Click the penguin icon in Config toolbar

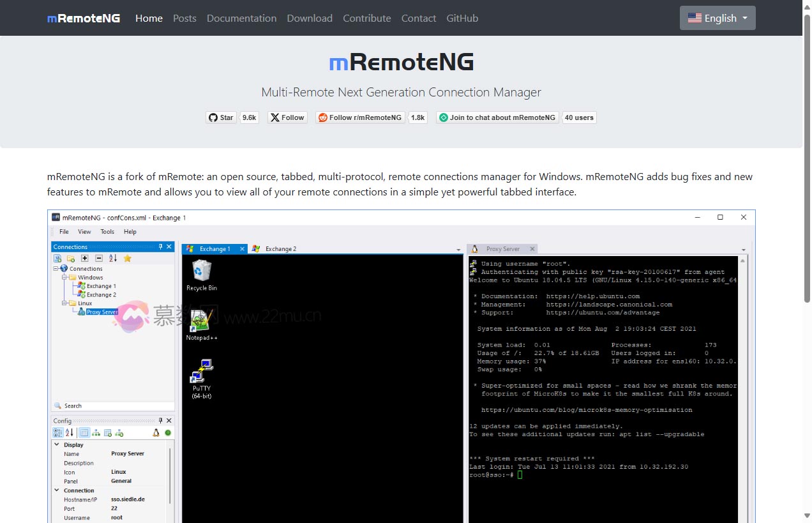156,432
